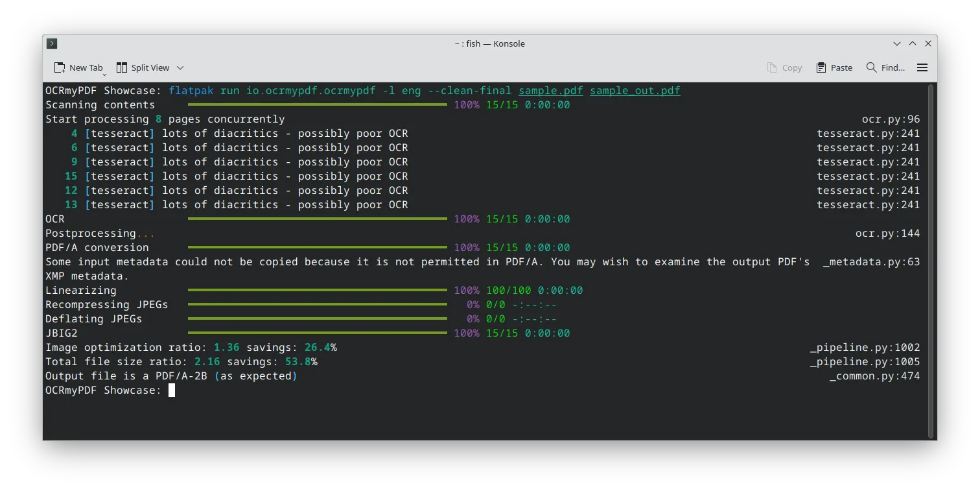Click the terminal vertical scrollbar
Image resolution: width=980 pixels, height=491 pixels.
pyautogui.click(x=932, y=261)
